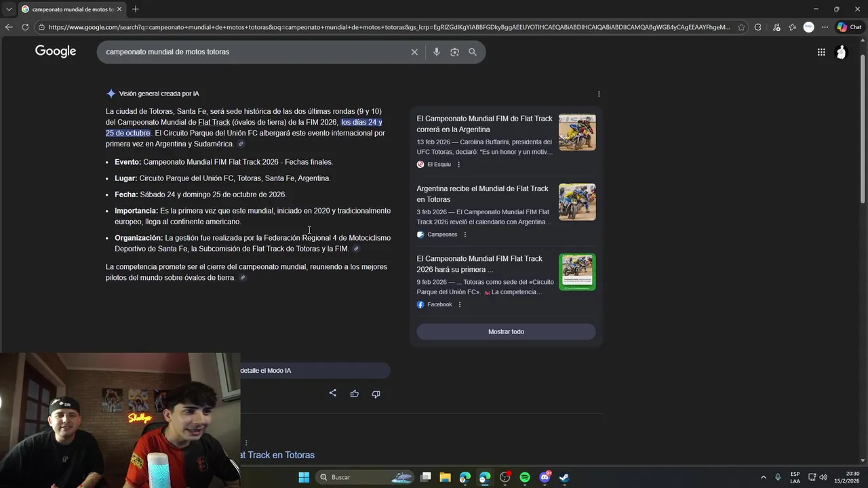Open the tab actions menu chevron
This screenshot has height=488, width=868.
(x=9, y=9)
